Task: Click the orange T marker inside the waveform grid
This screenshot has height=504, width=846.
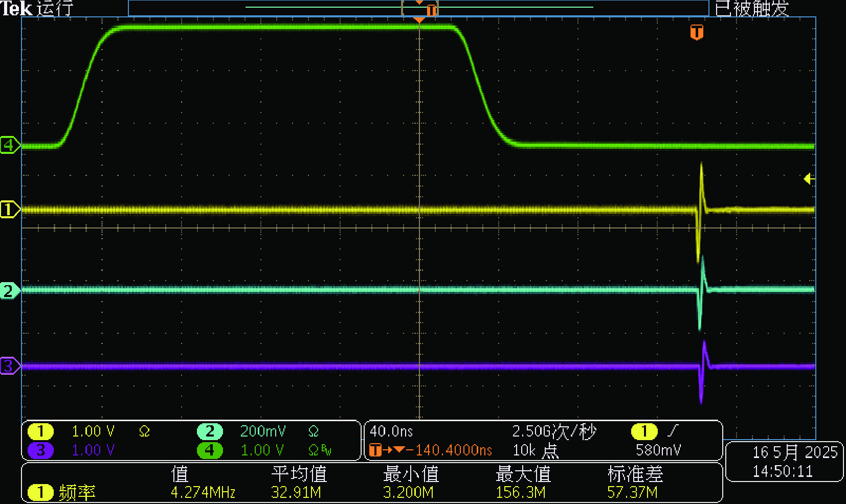Action: [697, 32]
